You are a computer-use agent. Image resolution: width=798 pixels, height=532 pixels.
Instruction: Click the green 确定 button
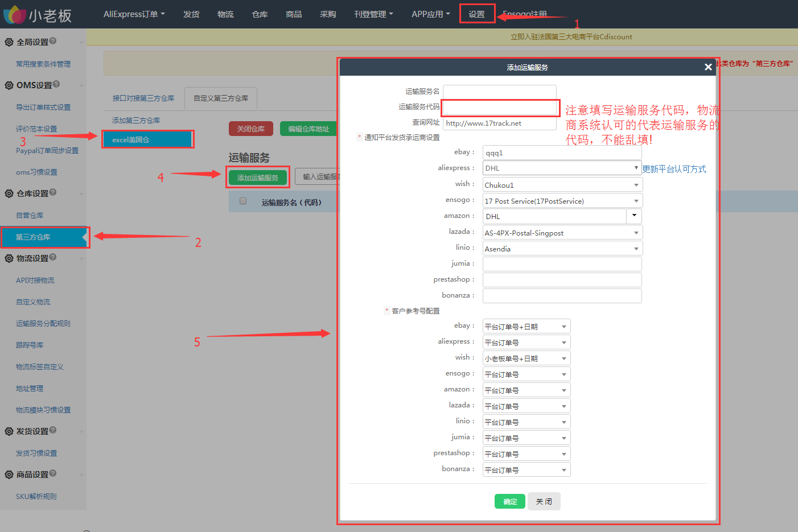coord(510,501)
